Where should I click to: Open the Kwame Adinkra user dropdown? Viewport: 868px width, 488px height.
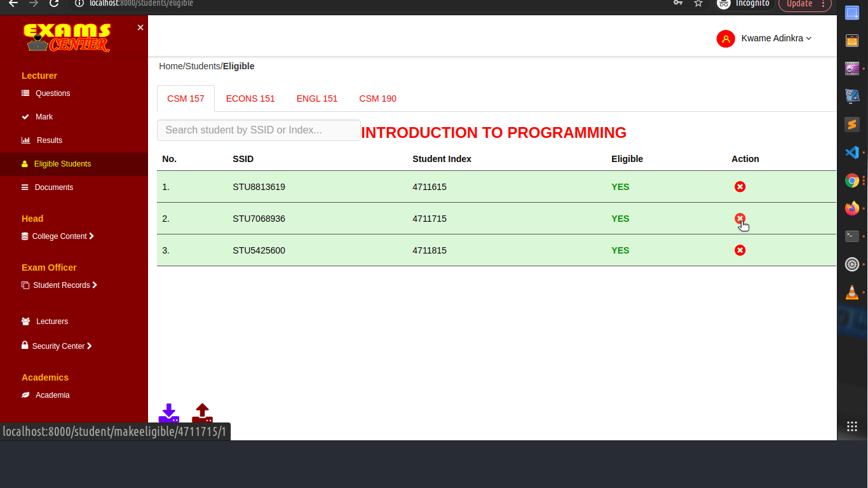coord(776,38)
